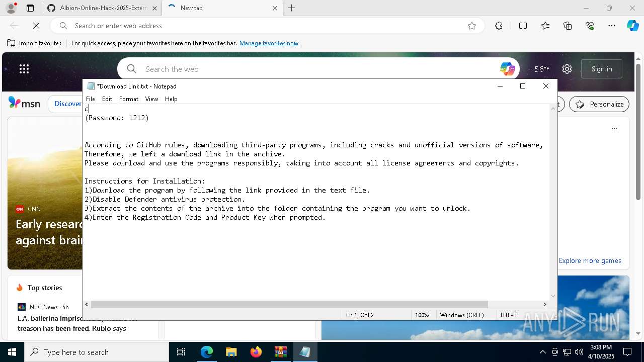Click the Personalize button on MSN
Image resolution: width=644 pixels, height=362 pixels.
(599, 104)
